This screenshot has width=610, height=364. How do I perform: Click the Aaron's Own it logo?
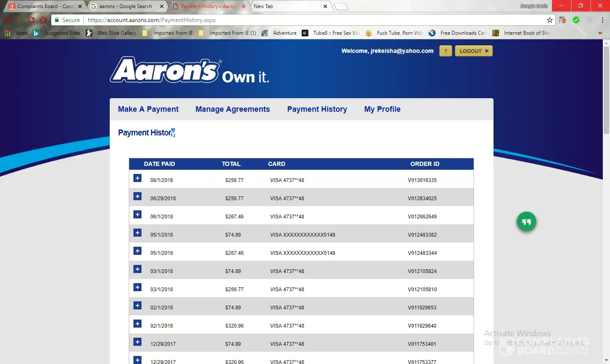click(x=189, y=71)
